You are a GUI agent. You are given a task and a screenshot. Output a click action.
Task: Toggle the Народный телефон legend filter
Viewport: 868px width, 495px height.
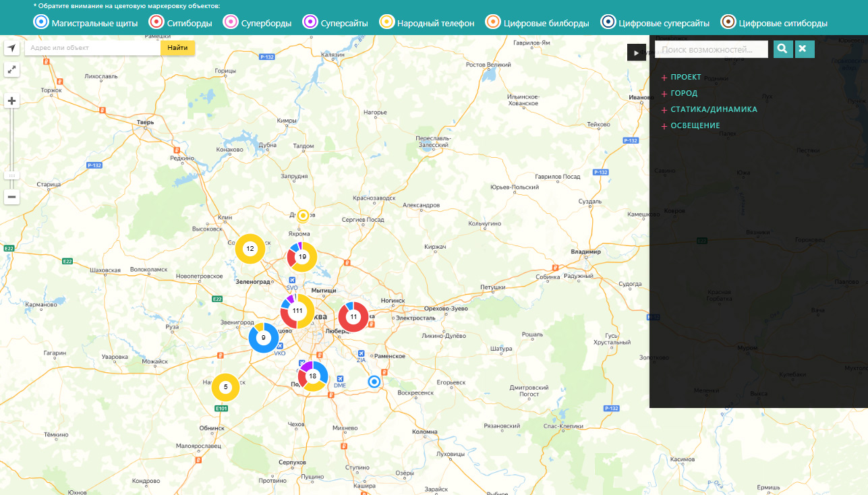pos(427,23)
